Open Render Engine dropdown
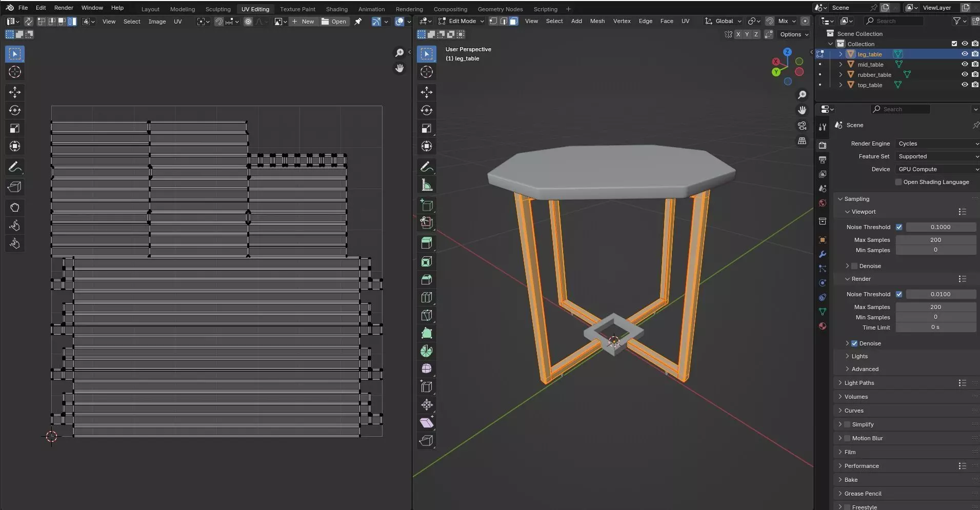This screenshot has width=980, height=510. point(937,144)
